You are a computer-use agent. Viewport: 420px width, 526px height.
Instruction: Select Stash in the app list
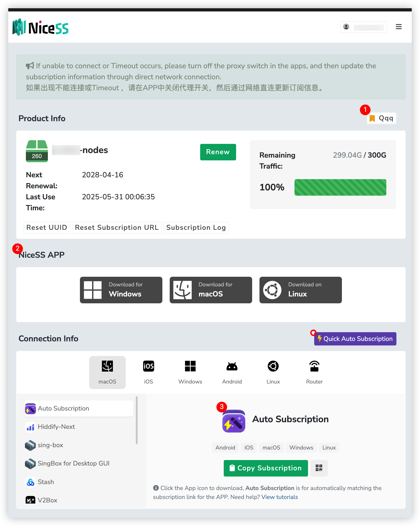[79, 482]
